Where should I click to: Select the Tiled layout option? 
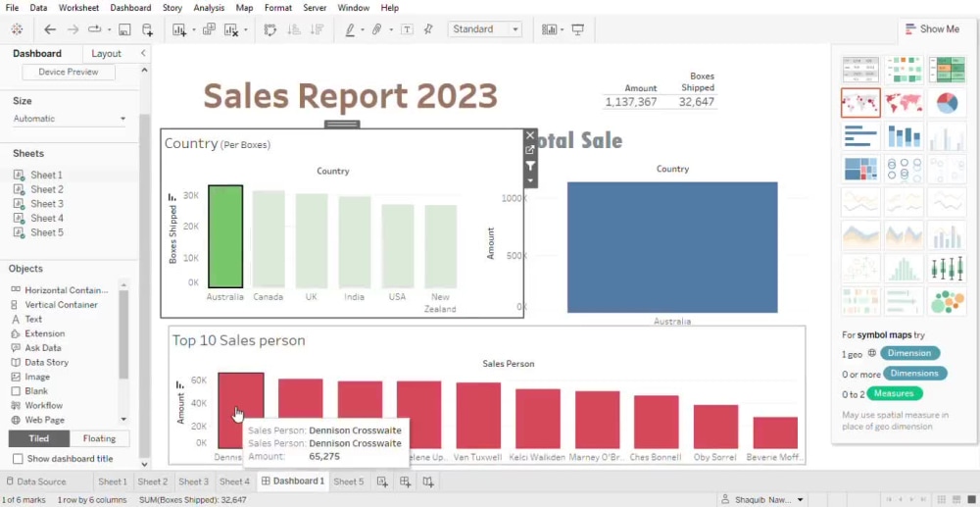tap(39, 438)
